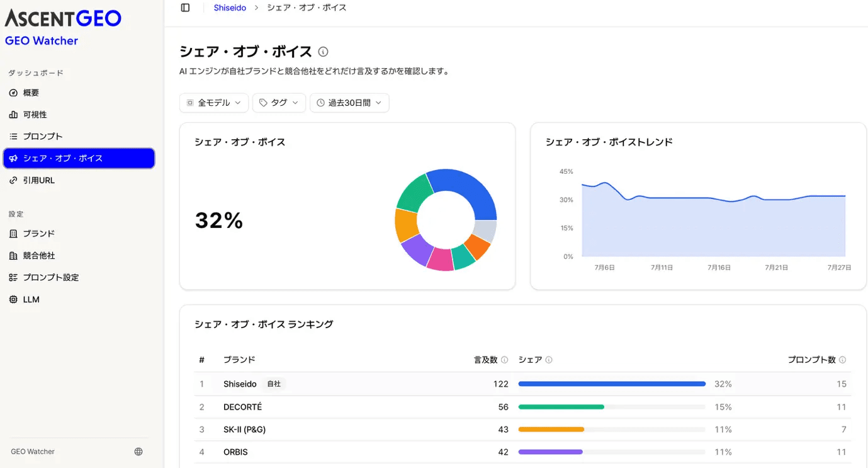
Task: Click the SK-II orange share bar
Action: click(x=551, y=430)
